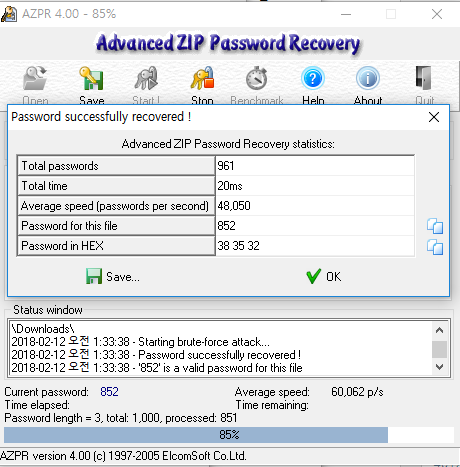Close the Password successfully recovered dialog
This screenshot has height=467, width=460.
coord(434,117)
